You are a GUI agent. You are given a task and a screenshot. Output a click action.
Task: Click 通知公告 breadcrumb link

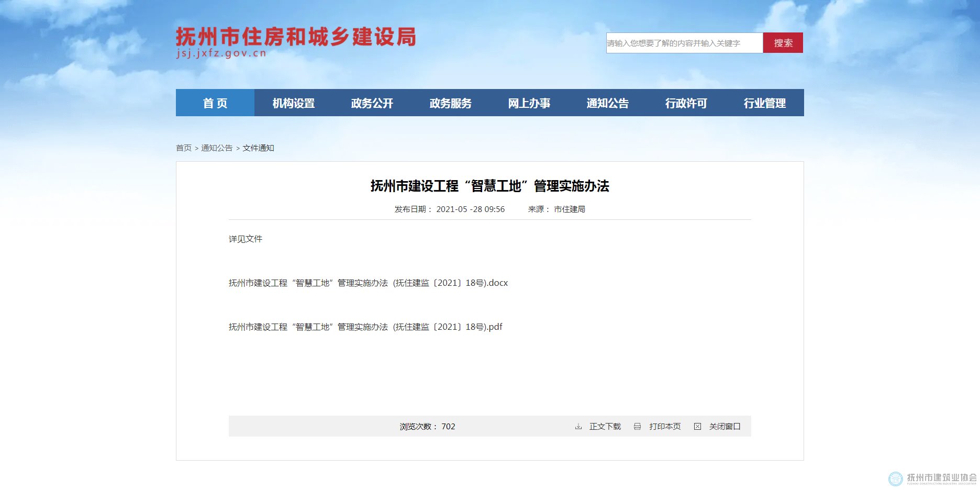(217, 148)
